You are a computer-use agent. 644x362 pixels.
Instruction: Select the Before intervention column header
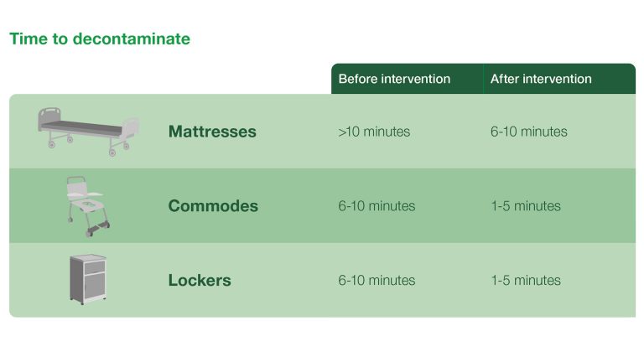coord(394,79)
